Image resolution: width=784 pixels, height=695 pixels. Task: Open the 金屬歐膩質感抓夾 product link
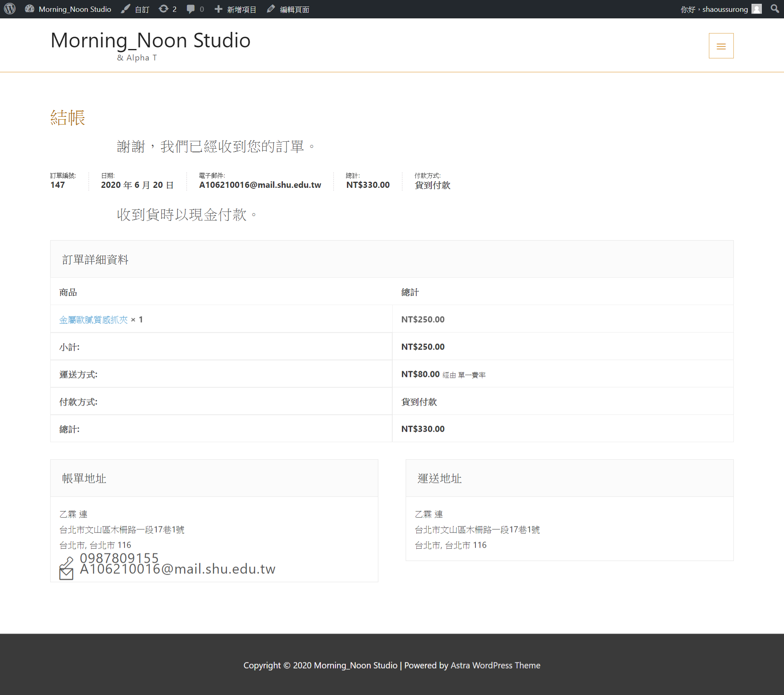93,320
